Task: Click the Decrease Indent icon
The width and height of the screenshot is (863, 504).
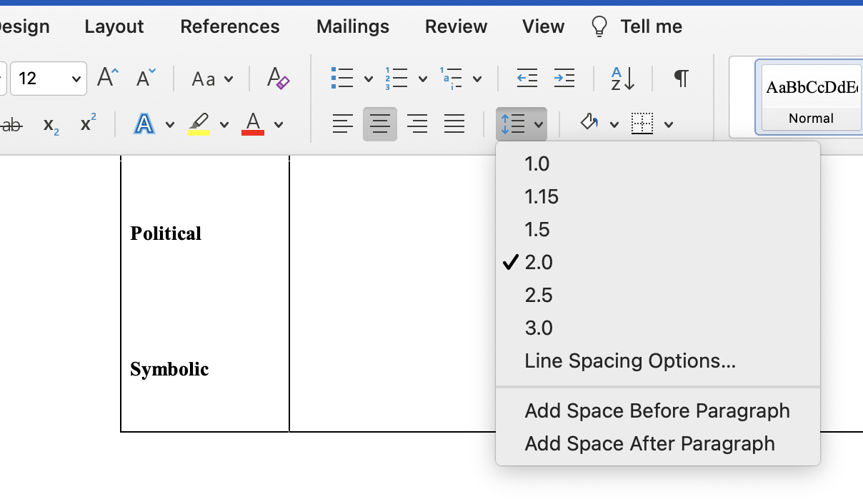Action: coord(527,78)
